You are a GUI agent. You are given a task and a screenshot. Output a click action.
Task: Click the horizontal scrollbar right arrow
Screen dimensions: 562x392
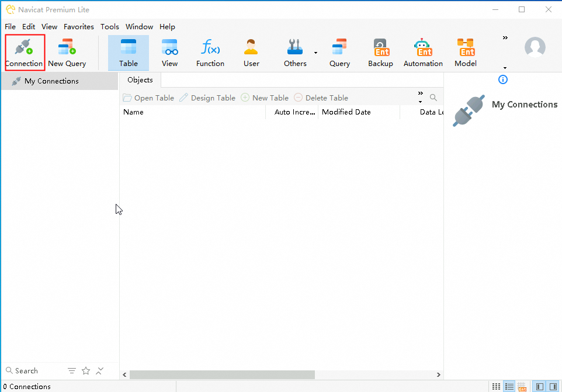pos(438,375)
